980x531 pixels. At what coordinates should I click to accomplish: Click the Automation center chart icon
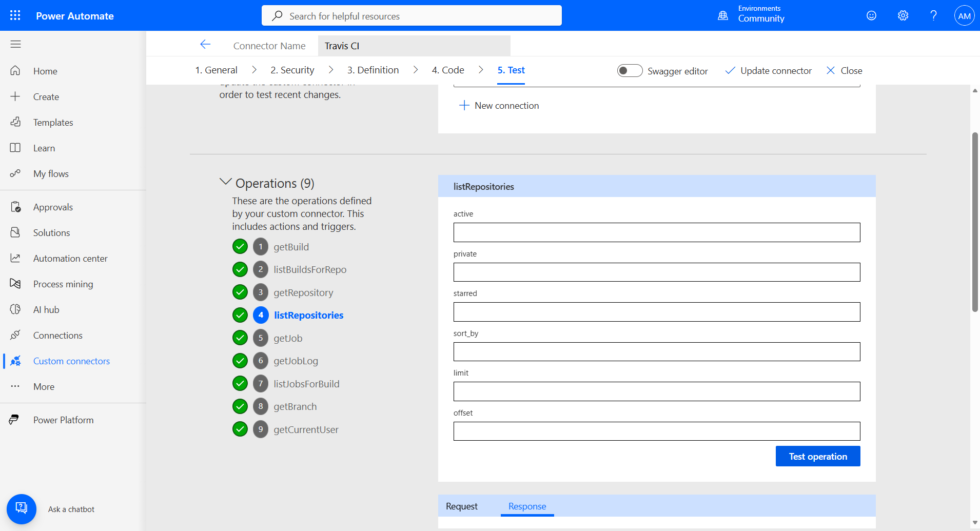point(15,258)
